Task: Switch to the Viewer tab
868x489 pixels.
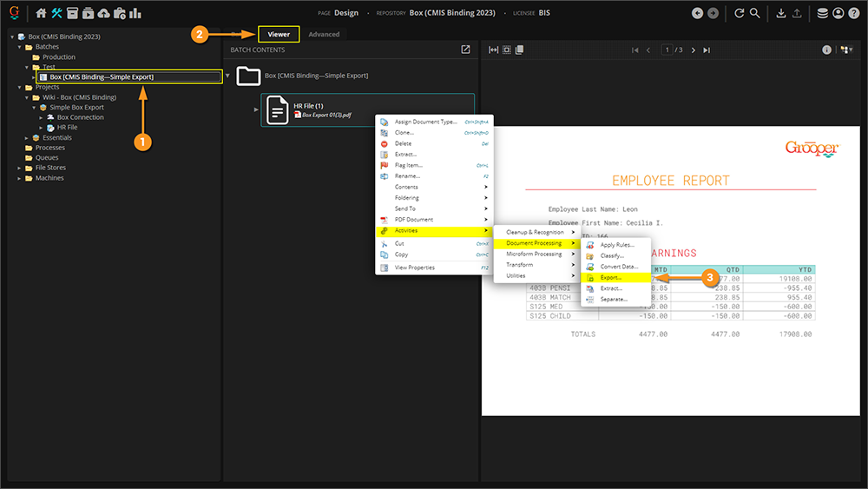Action: [x=279, y=35]
